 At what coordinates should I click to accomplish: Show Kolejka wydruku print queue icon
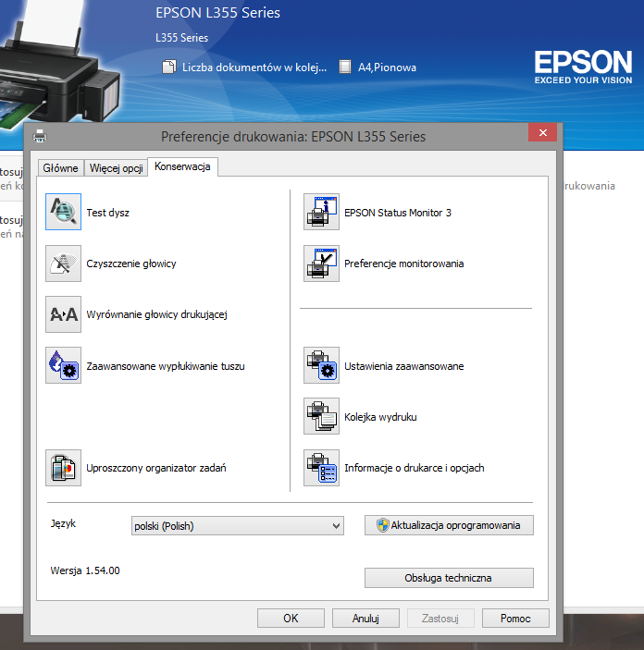click(321, 416)
